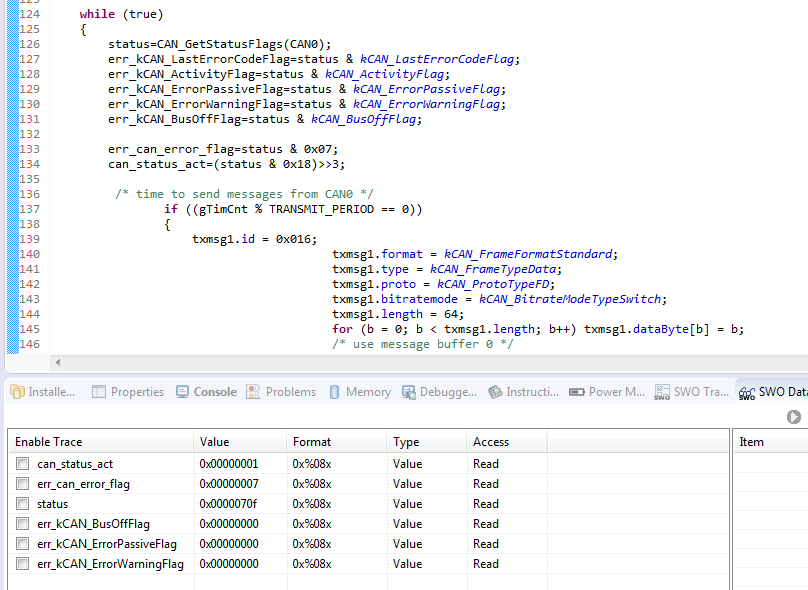Open the SWO Trace Config tab
Screen dimensions: 808x590
pyautogui.click(x=692, y=392)
